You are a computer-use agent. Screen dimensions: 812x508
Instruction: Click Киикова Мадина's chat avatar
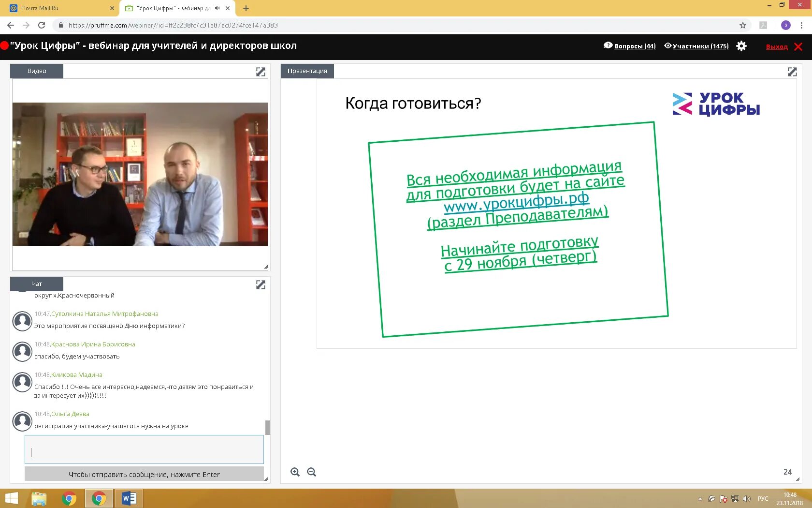coord(22,382)
